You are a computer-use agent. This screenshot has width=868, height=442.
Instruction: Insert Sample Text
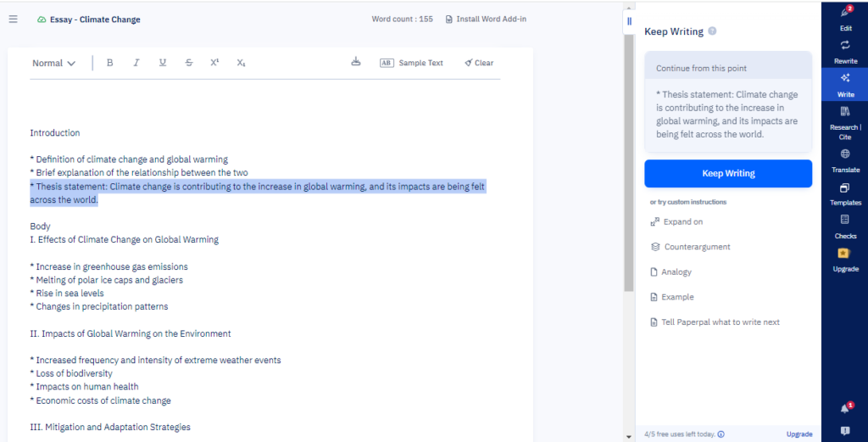coord(411,63)
